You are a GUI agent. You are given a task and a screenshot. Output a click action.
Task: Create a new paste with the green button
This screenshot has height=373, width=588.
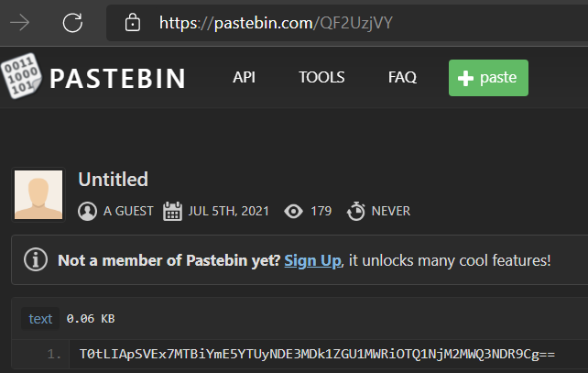pyautogui.click(x=488, y=78)
